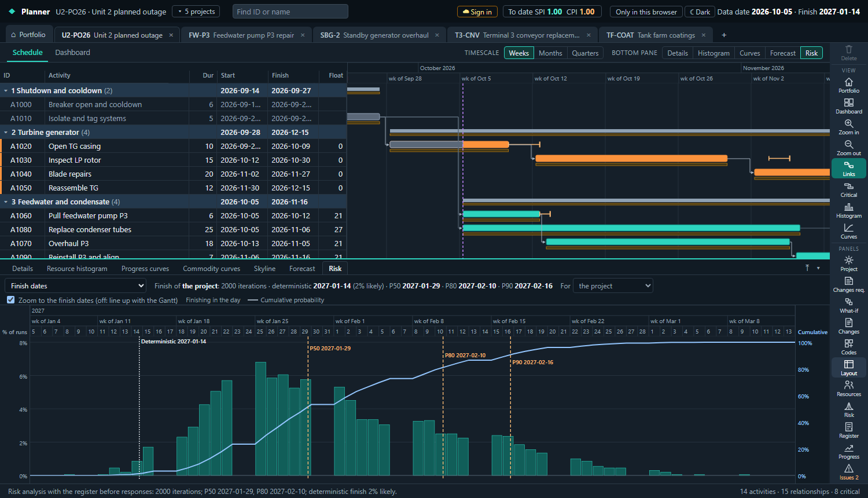The image size is (868, 498).
Task: Open the Resources panel icon
Action: point(849,389)
